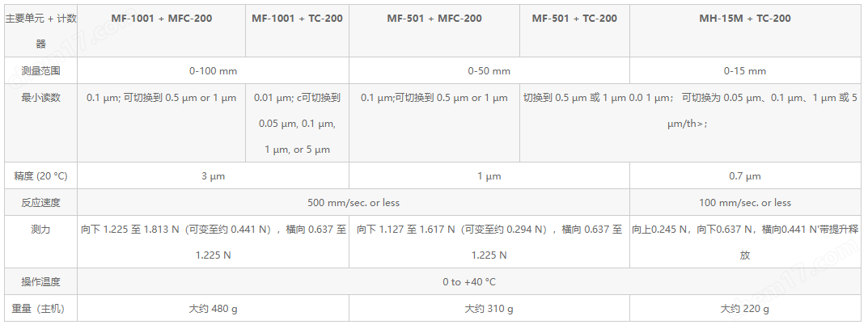Click the 0-50 mm range cell
The height and width of the screenshot is (329, 868).
489,70
